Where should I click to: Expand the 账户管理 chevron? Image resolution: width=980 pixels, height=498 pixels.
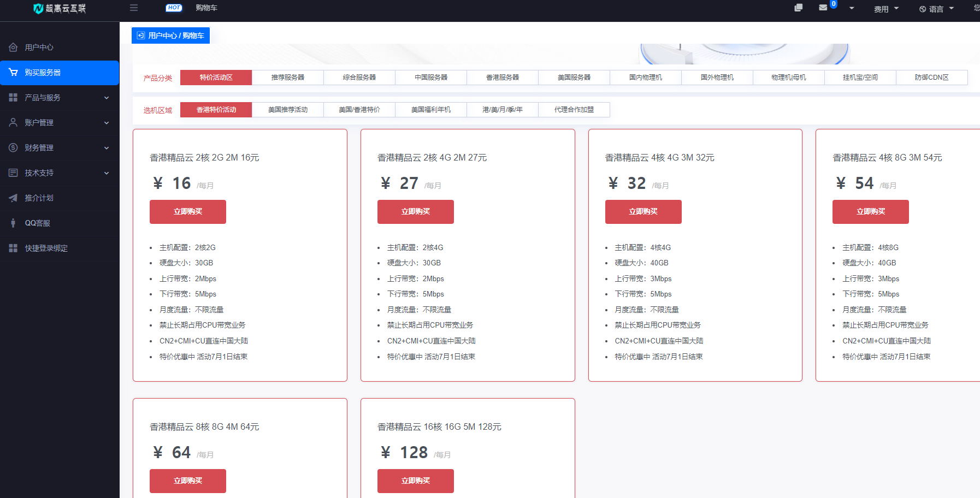(x=107, y=123)
